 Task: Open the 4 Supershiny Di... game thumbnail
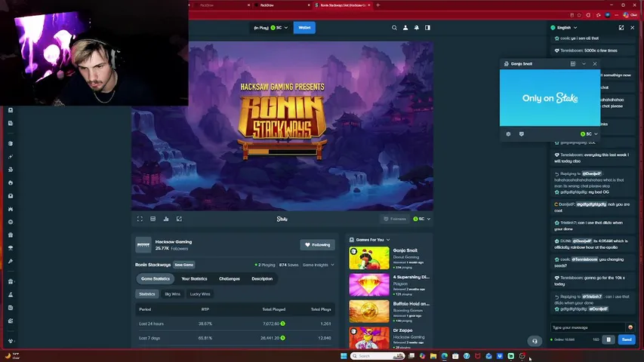369,284
